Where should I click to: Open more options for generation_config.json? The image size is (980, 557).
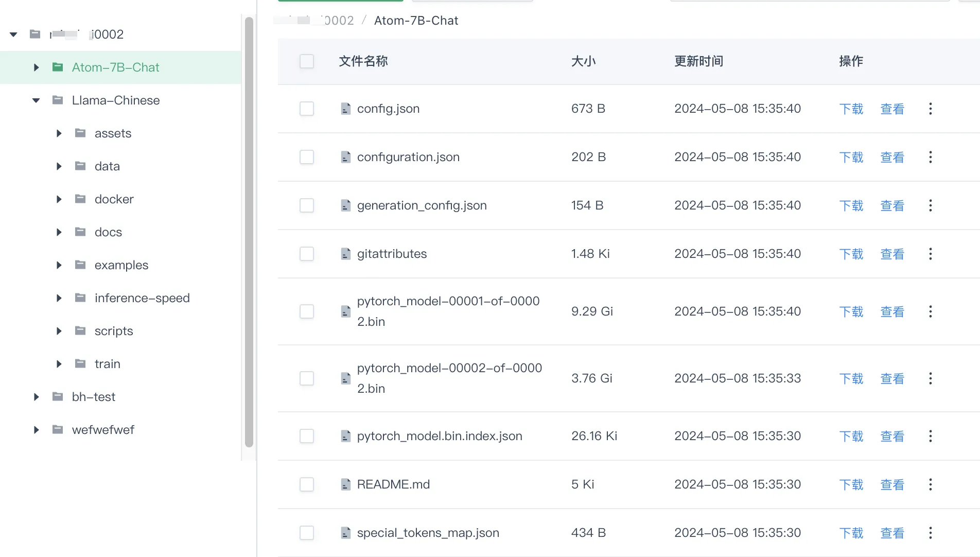coord(930,205)
